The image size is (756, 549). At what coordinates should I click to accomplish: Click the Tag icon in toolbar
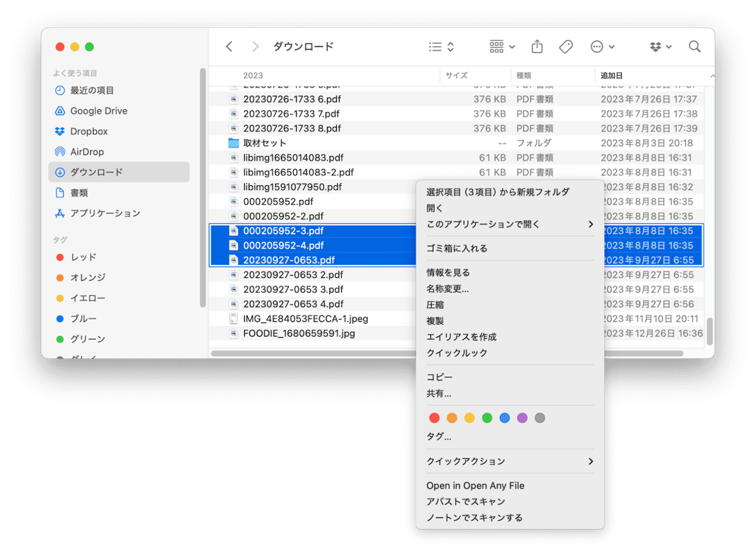coord(566,47)
